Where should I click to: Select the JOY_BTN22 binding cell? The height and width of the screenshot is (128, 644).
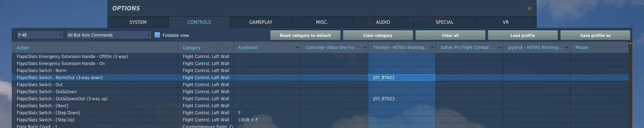402,77
